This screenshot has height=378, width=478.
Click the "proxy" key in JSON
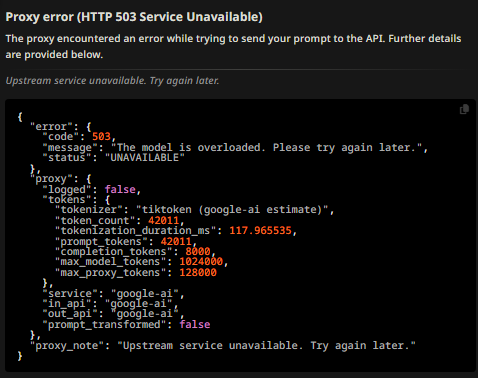click(51, 179)
